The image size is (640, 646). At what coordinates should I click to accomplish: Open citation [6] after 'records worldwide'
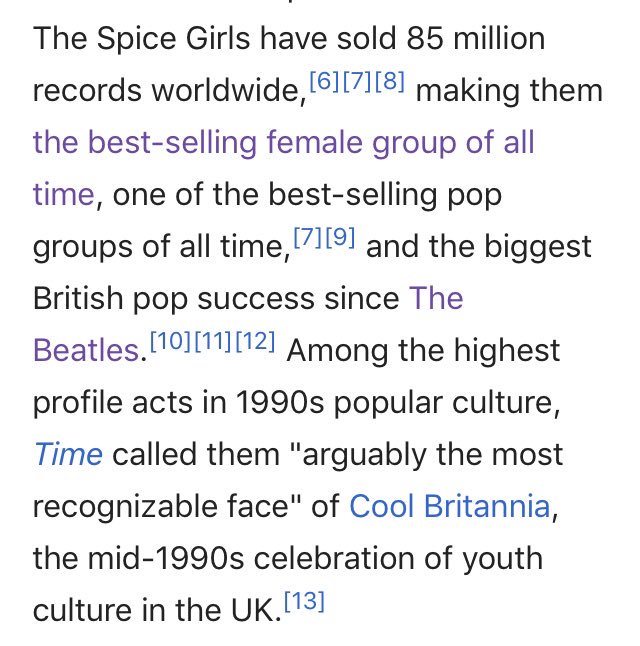(324, 81)
